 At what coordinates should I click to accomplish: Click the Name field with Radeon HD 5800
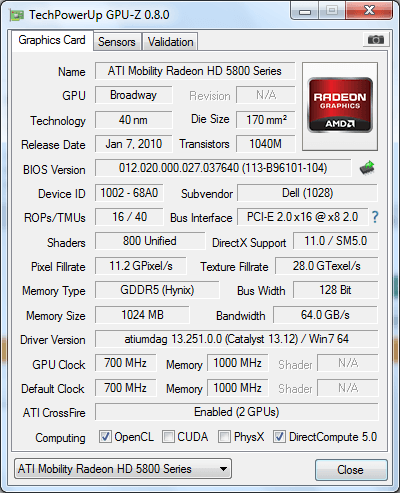coord(195,71)
